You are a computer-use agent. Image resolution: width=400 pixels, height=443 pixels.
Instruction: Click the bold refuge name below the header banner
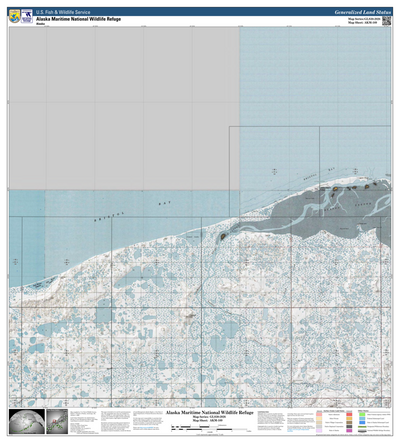78,19
